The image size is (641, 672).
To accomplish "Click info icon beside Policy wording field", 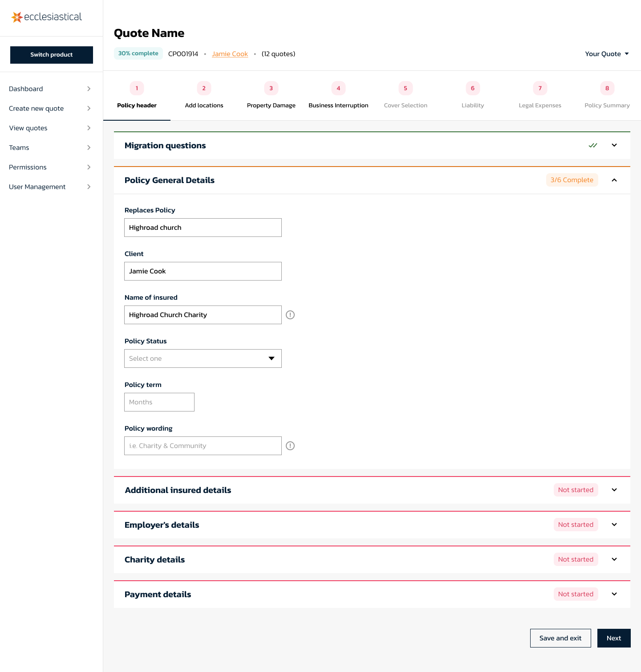I will point(290,446).
